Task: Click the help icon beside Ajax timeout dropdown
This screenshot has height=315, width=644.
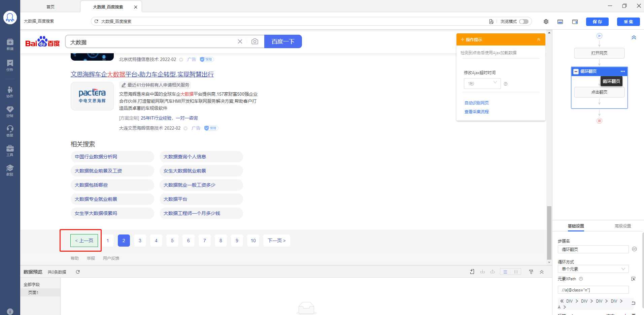Action: pyautogui.click(x=505, y=84)
